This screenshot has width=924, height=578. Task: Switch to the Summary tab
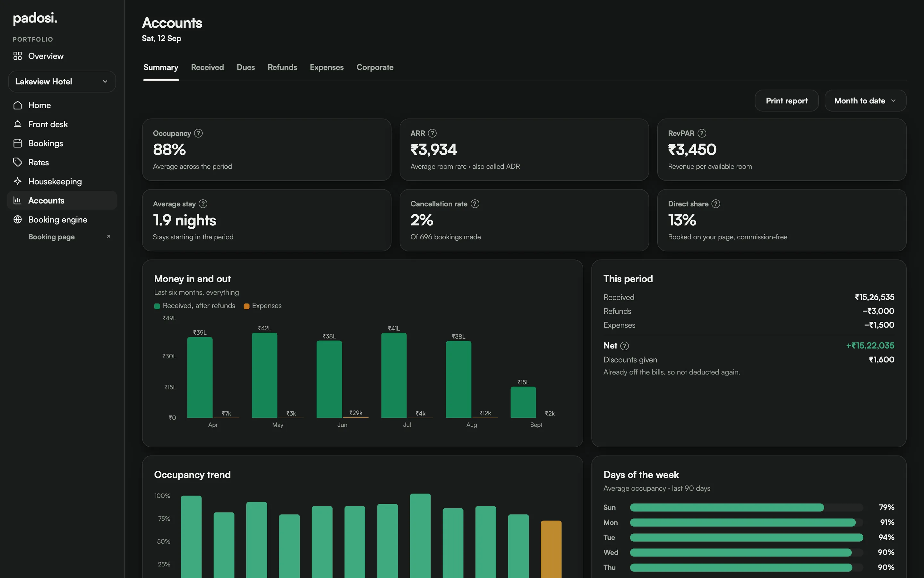pos(161,67)
